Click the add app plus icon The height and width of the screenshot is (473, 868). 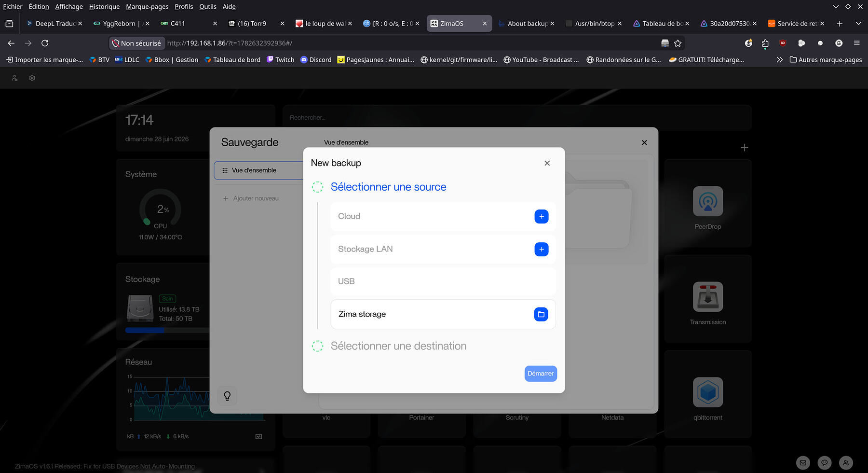pyautogui.click(x=744, y=148)
